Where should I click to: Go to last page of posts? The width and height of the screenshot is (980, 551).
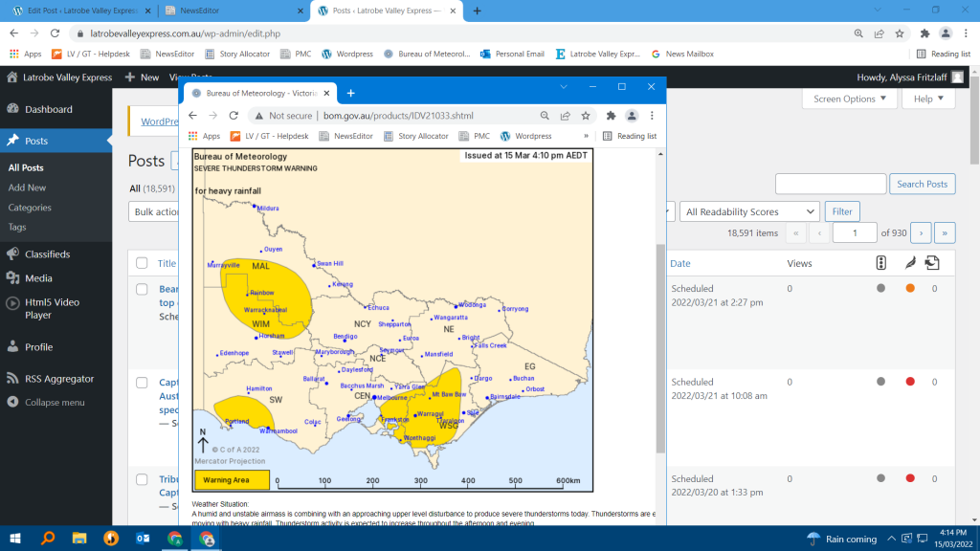pos(945,233)
